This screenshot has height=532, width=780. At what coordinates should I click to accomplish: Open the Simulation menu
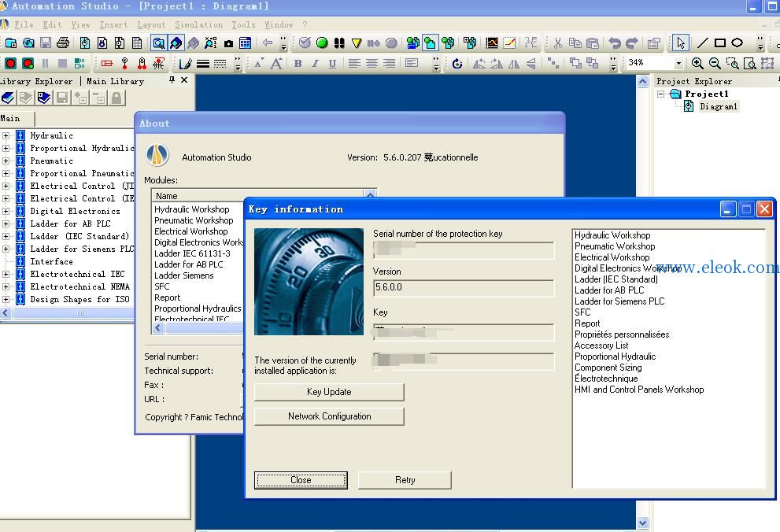coord(198,24)
